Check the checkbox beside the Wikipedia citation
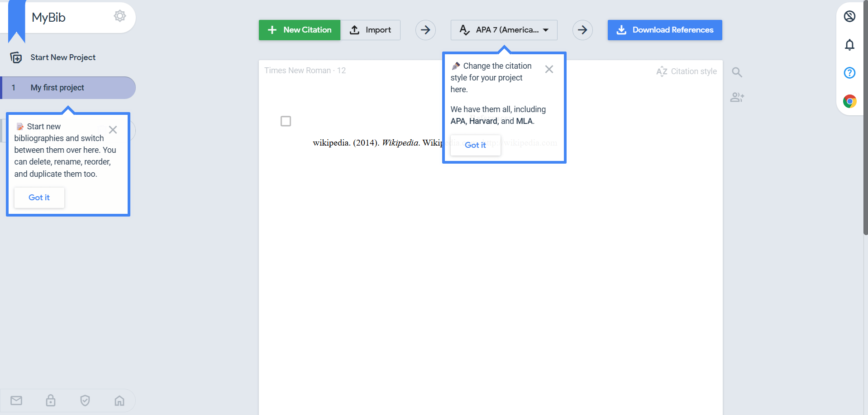 286,121
